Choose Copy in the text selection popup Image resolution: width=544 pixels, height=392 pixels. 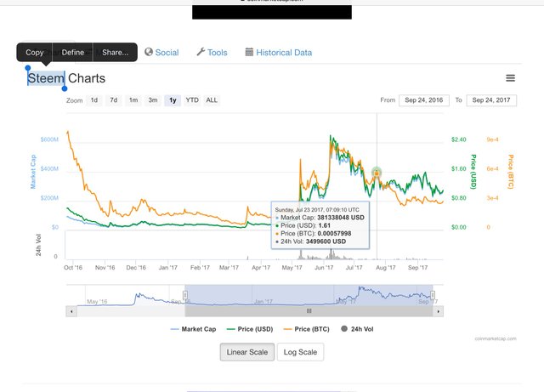coord(34,53)
